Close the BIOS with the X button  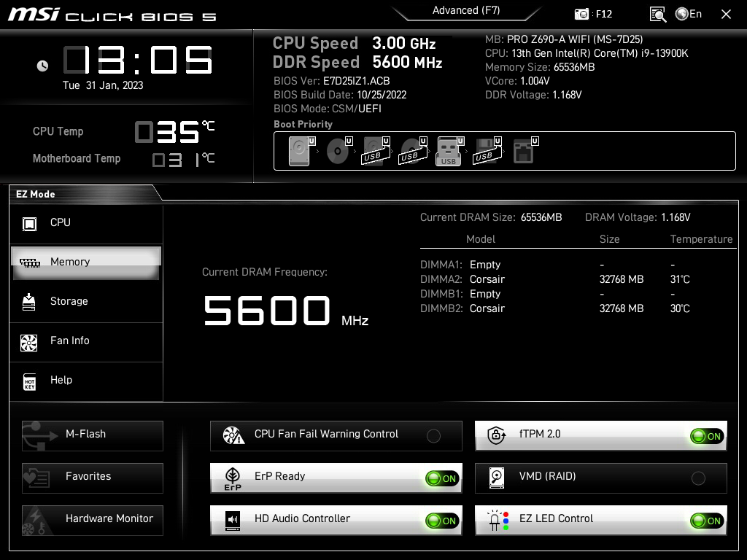[726, 15]
